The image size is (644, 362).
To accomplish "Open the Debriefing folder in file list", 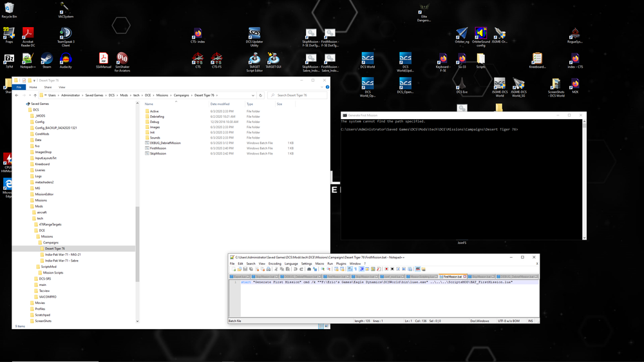I will pos(157,117).
